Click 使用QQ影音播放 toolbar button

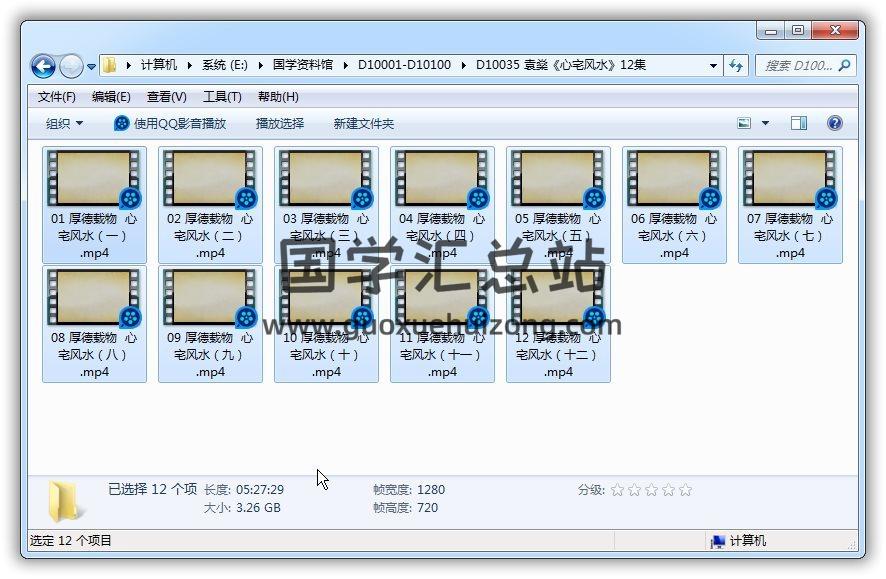(x=170, y=123)
